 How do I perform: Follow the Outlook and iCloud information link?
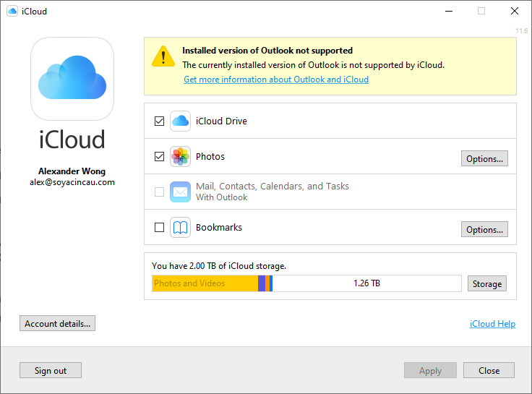coord(275,80)
